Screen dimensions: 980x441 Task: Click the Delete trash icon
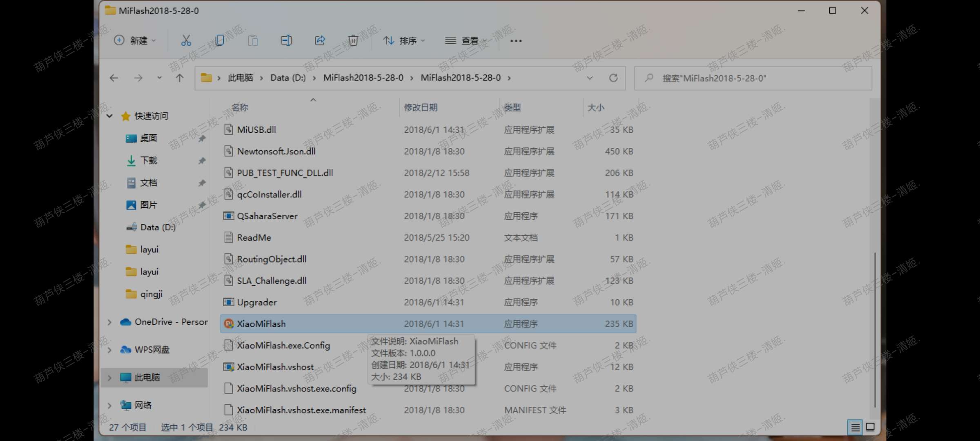[353, 40]
